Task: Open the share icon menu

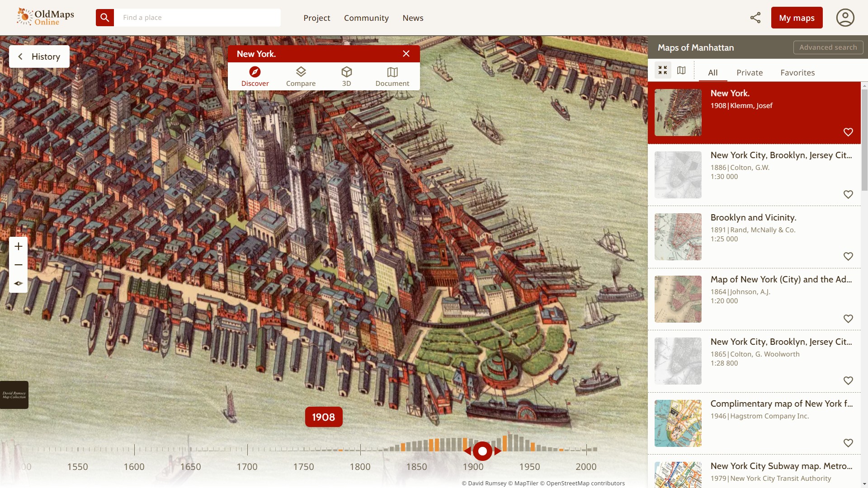Action: (x=755, y=18)
